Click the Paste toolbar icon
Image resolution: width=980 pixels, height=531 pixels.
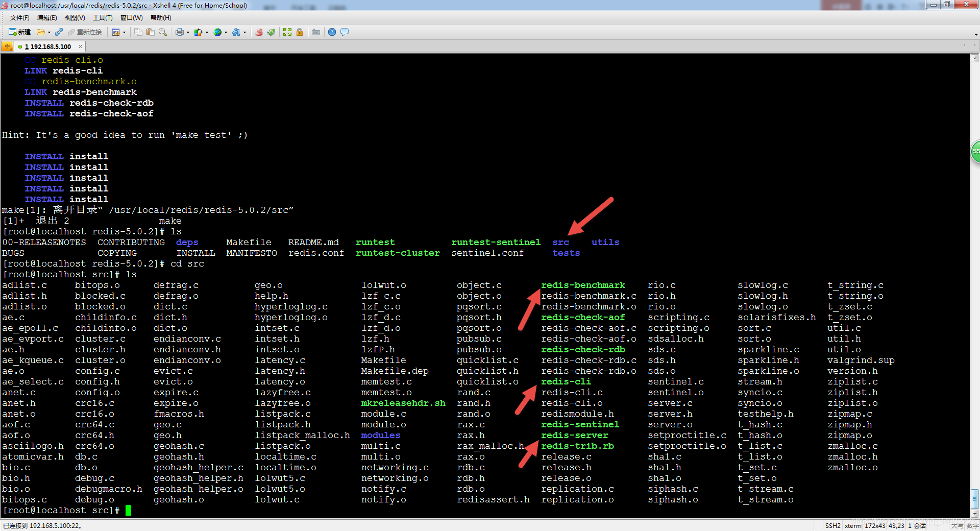pos(150,32)
